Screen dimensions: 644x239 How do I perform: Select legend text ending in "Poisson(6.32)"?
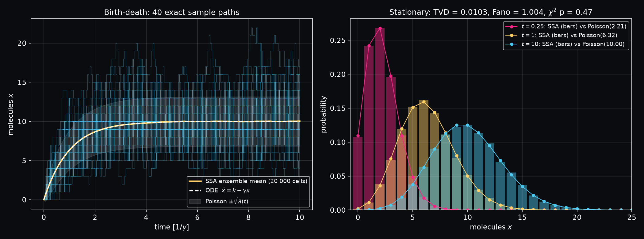(569, 35)
